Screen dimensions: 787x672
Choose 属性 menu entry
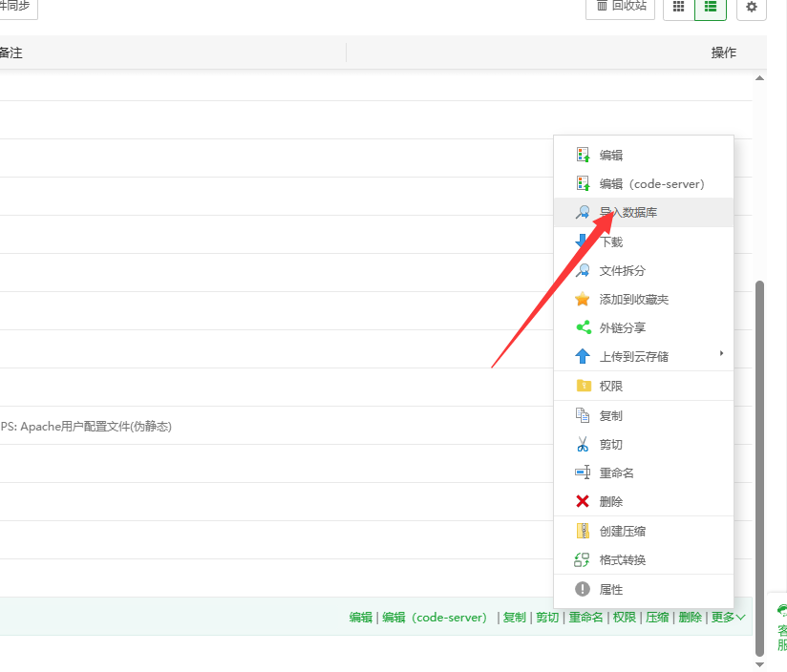[644, 589]
